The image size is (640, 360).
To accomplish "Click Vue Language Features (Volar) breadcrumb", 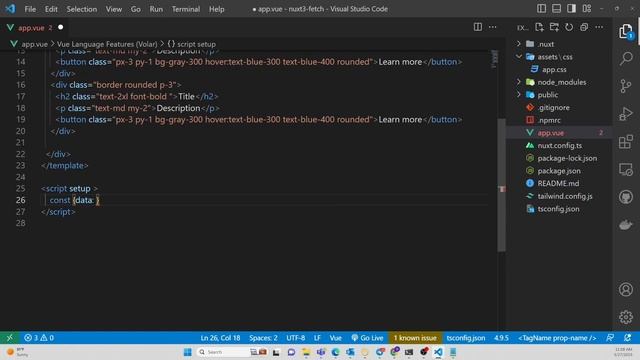I will [x=107, y=44].
